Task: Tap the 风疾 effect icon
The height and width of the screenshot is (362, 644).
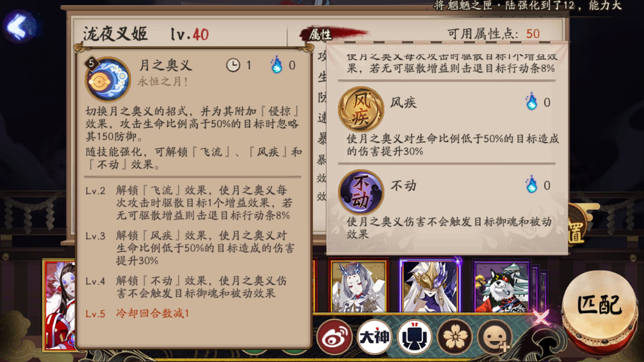Action: [361, 109]
